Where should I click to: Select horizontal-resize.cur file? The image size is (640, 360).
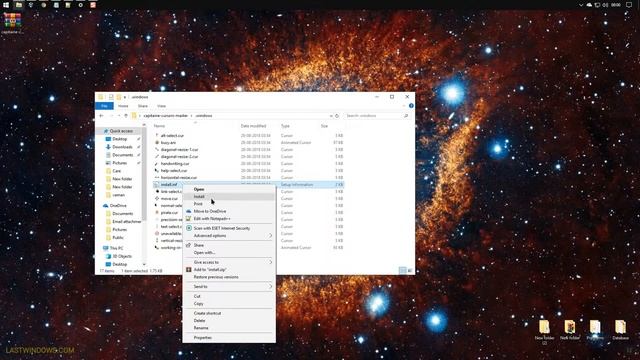(178, 178)
